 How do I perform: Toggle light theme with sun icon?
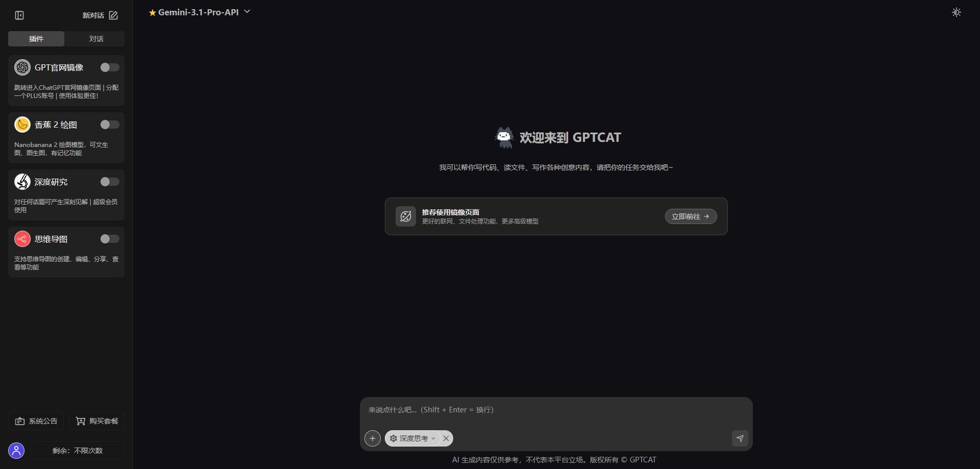[x=957, y=12]
